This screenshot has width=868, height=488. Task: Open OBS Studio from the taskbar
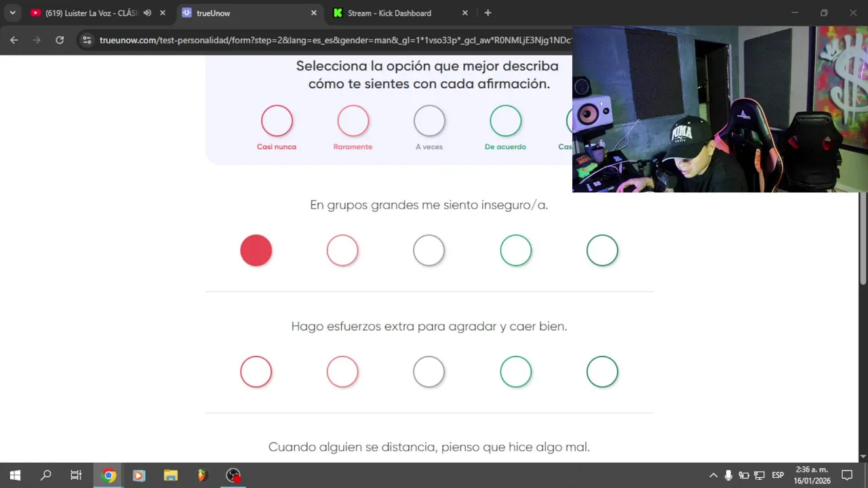[233, 475]
